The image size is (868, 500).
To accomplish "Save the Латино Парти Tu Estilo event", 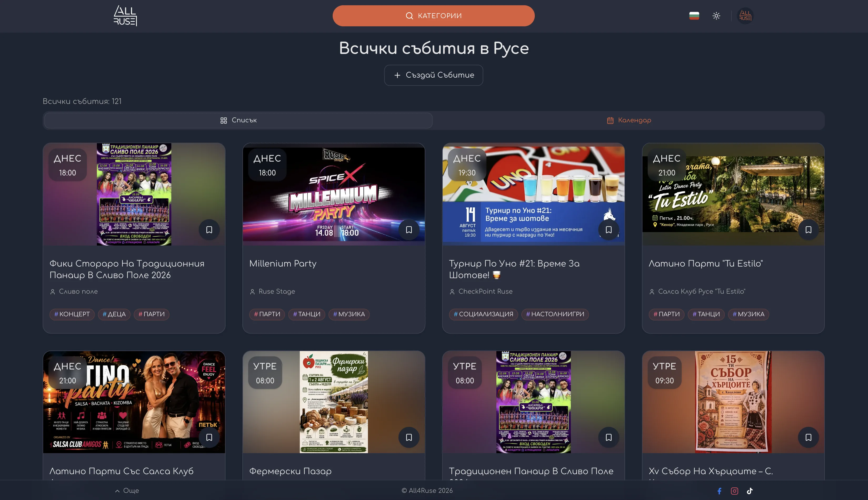I will (x=808, y=230).
